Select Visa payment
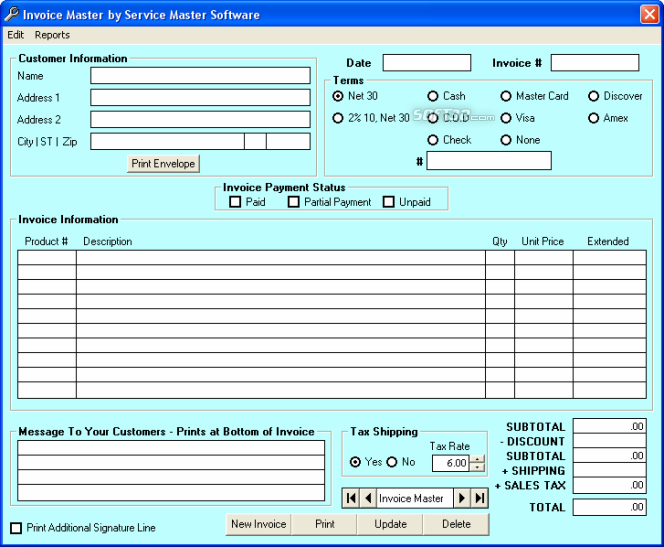 517,118
